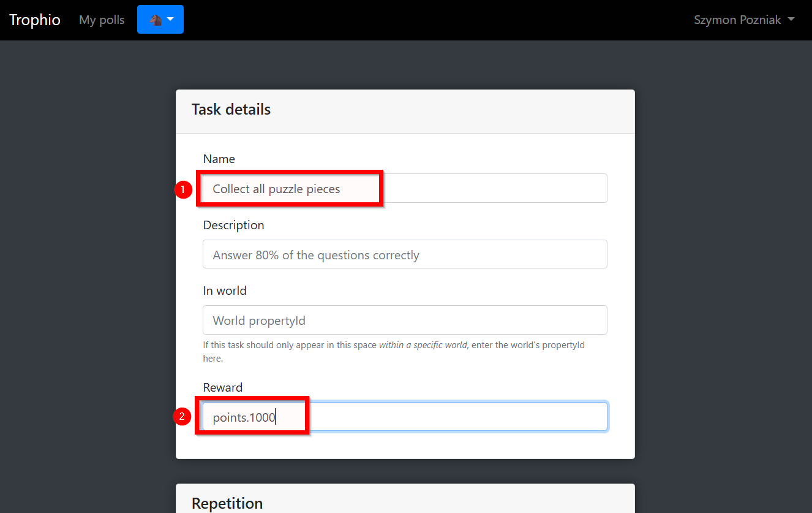Select the World propertyId input

[404, 320]
